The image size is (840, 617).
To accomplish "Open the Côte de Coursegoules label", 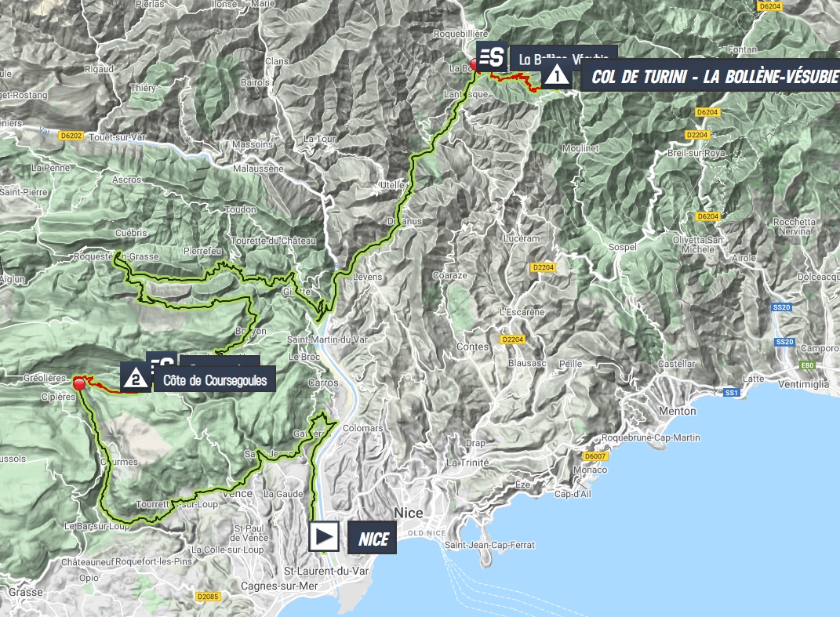I will 215,380.
